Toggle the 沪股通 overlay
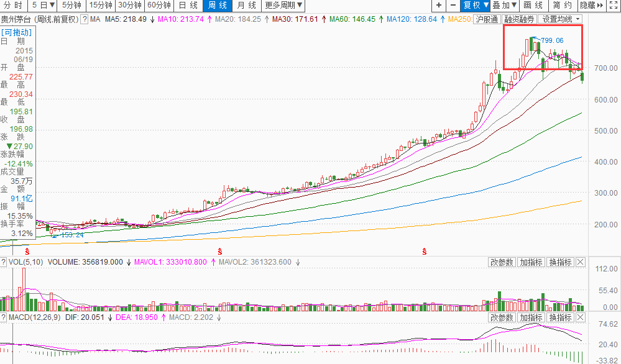Image resolution: width=621 pixels, height=364 pixels. point(487,19)
